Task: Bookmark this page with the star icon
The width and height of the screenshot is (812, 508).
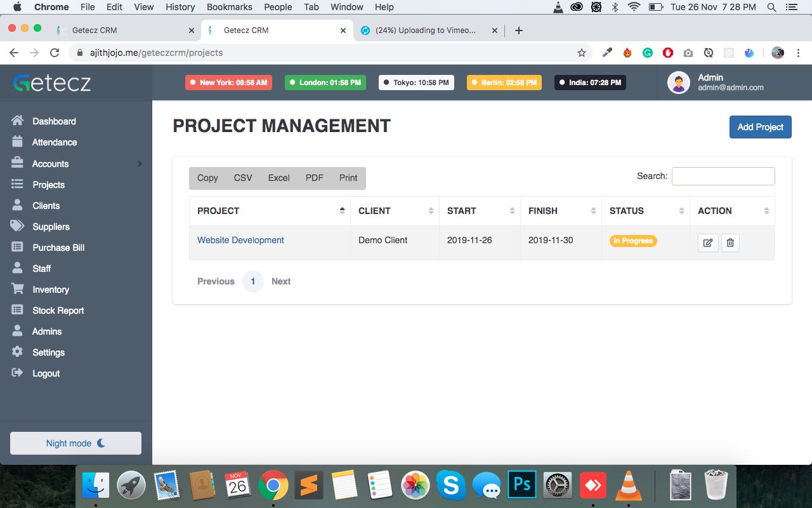Action: pyautogui.click(x=582, y=53)
